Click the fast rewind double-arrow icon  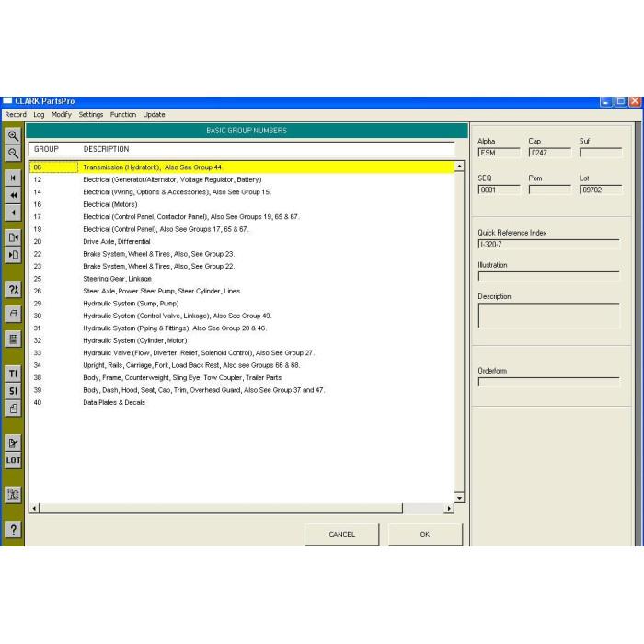pos(13,195)
